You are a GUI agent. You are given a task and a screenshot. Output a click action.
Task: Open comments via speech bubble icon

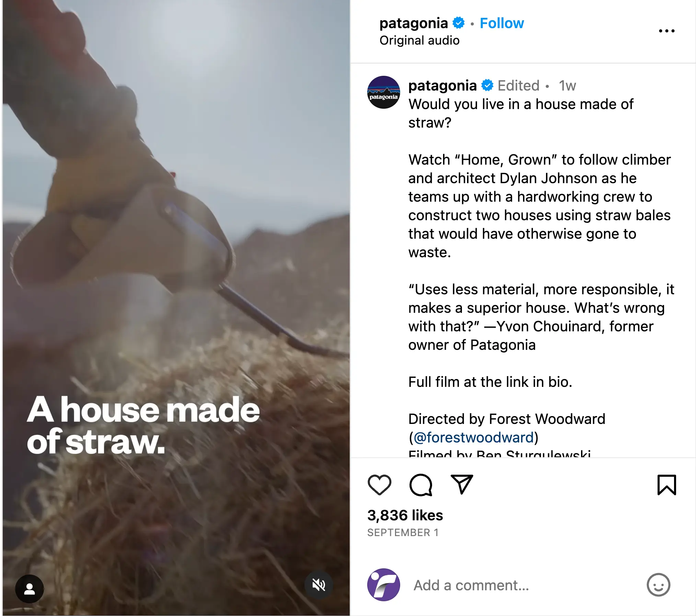pos(421,485)
